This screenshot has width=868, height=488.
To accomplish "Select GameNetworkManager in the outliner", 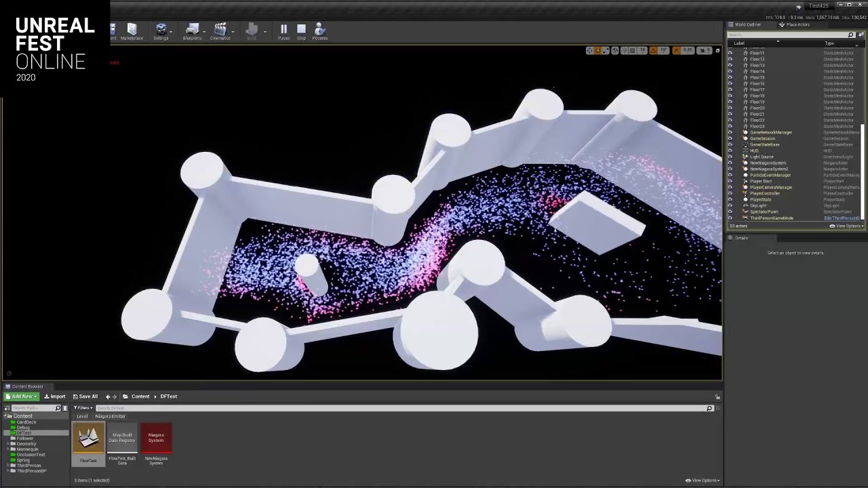I will (771, 132).
